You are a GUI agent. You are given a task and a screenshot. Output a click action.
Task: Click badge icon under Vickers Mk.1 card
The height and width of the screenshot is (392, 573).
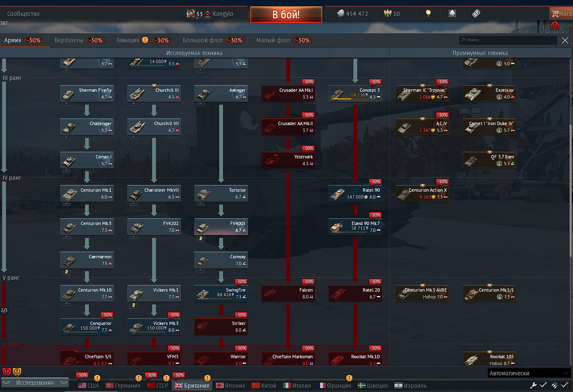[x=134, y=305]
